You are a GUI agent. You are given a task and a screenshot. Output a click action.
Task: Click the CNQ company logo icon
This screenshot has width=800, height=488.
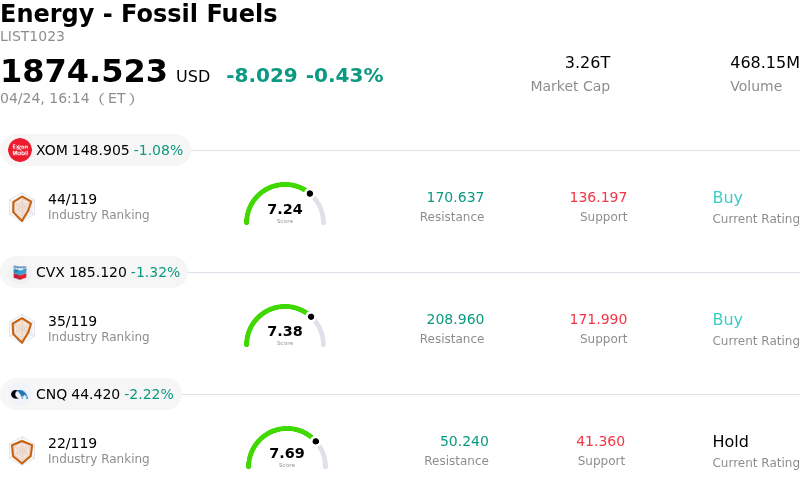pos(20,394)
